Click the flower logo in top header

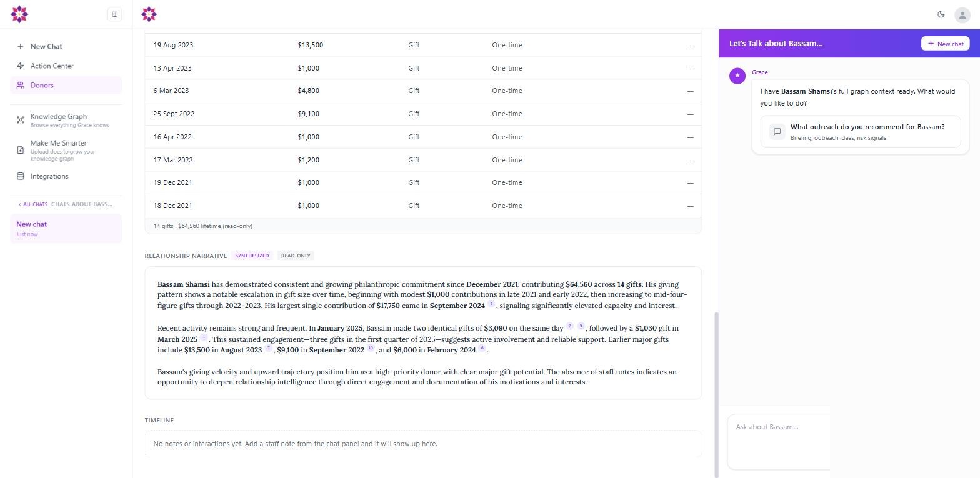(x=149, y=14)
